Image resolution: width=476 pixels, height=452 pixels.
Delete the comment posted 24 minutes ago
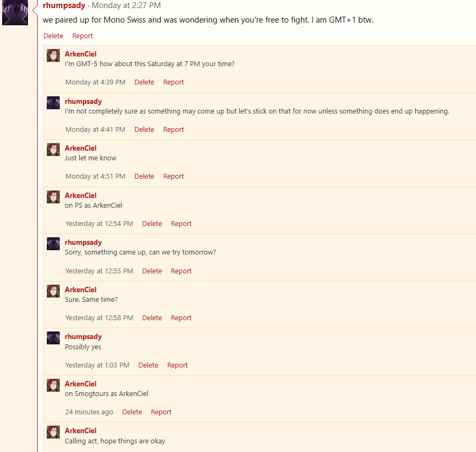(132, 412)
